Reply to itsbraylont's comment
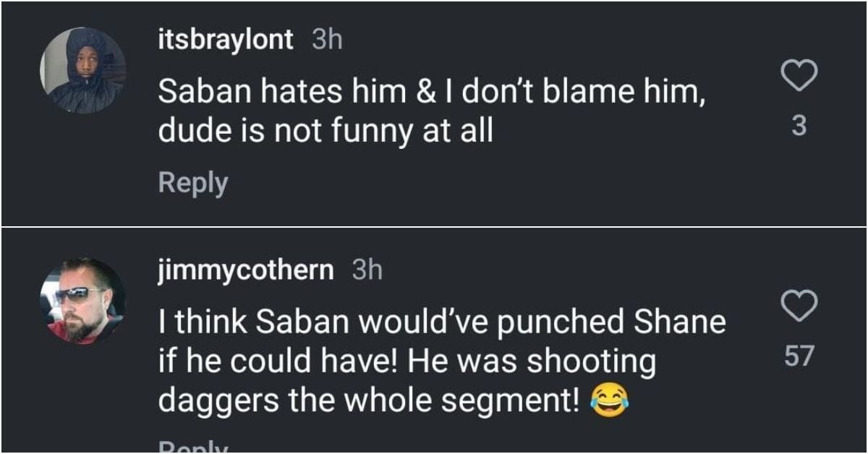Viewport: 868px width, 454px height. 192,184
